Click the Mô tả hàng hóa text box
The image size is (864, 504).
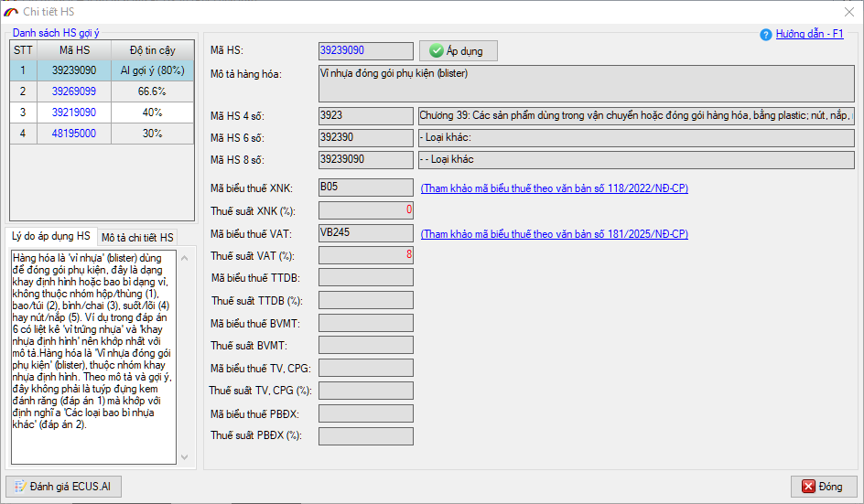click(586, 83)
